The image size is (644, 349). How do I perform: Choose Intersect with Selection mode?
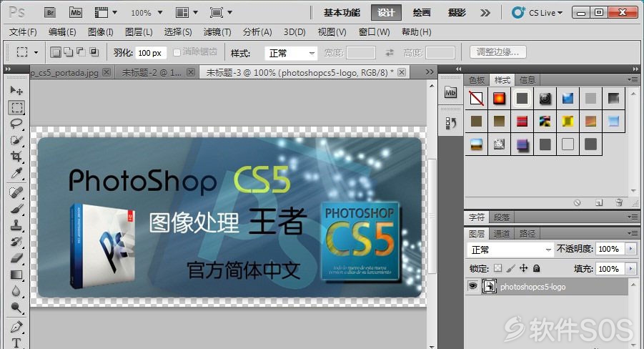94,52
